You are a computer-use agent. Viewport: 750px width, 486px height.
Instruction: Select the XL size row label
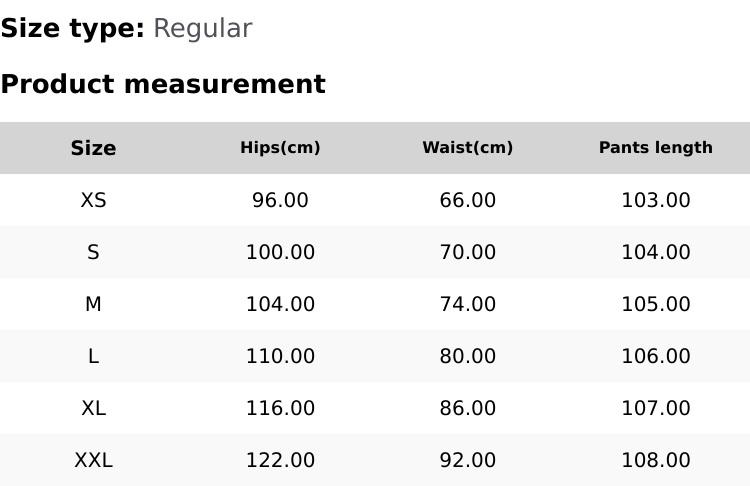(93, 408)
